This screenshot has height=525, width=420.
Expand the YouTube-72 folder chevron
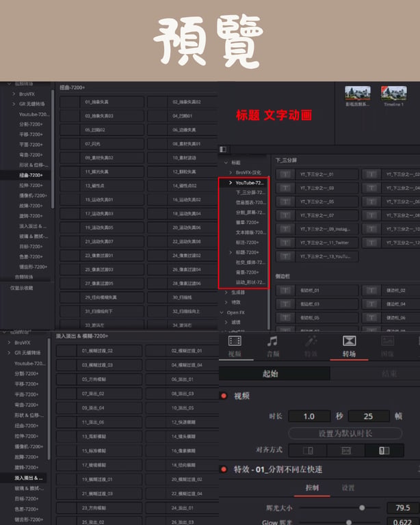click(x=231, y=183)
